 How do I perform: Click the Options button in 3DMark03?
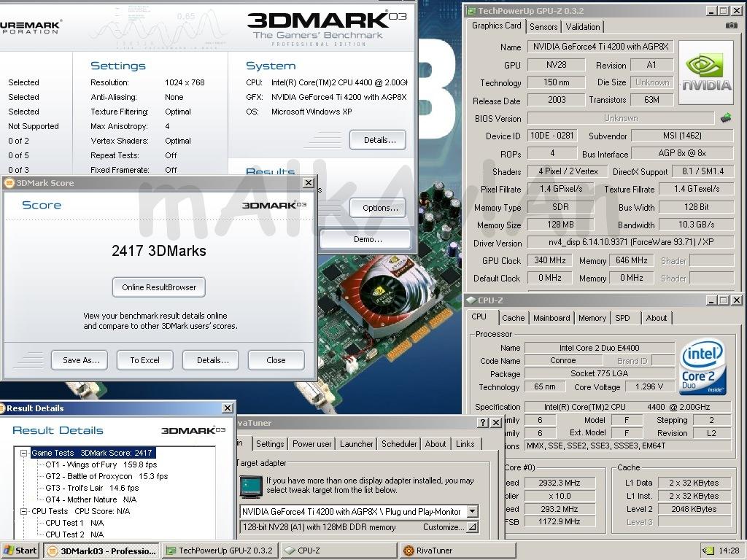pos(378,208)
